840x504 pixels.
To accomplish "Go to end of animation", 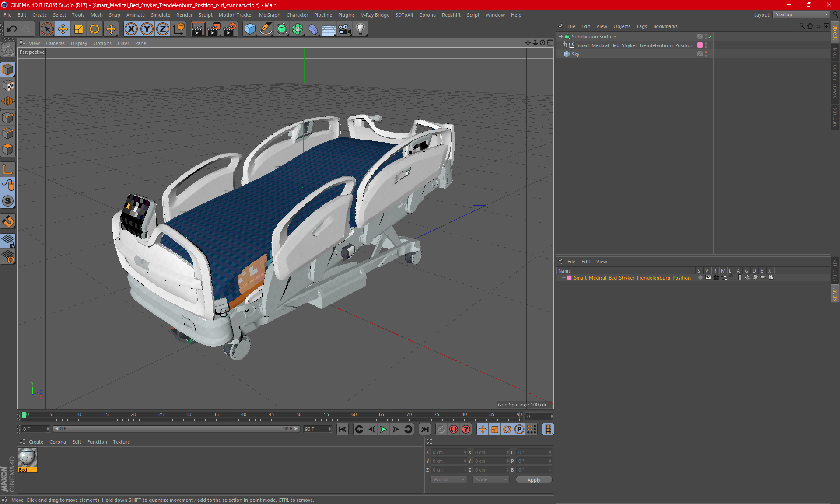I will click(424, 429).
